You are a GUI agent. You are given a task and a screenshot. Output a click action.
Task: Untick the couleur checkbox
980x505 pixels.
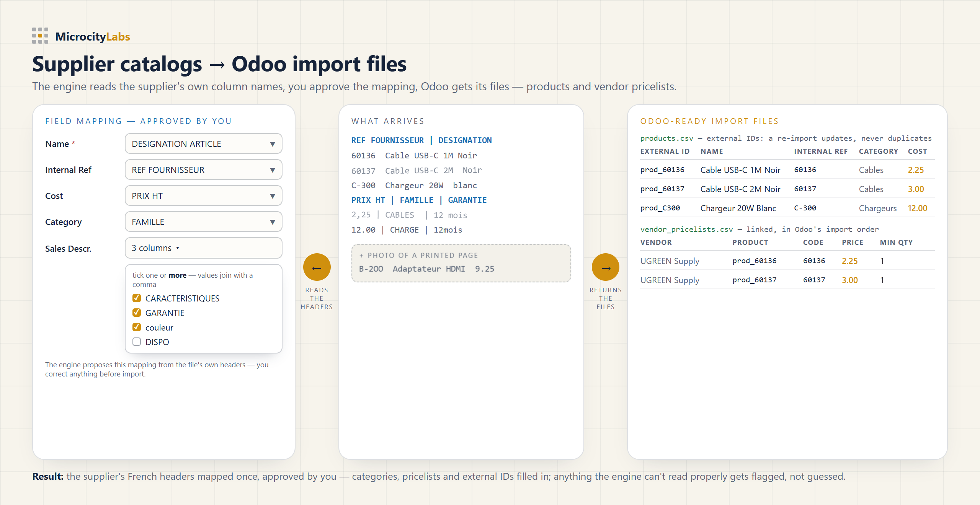[137, 327]
